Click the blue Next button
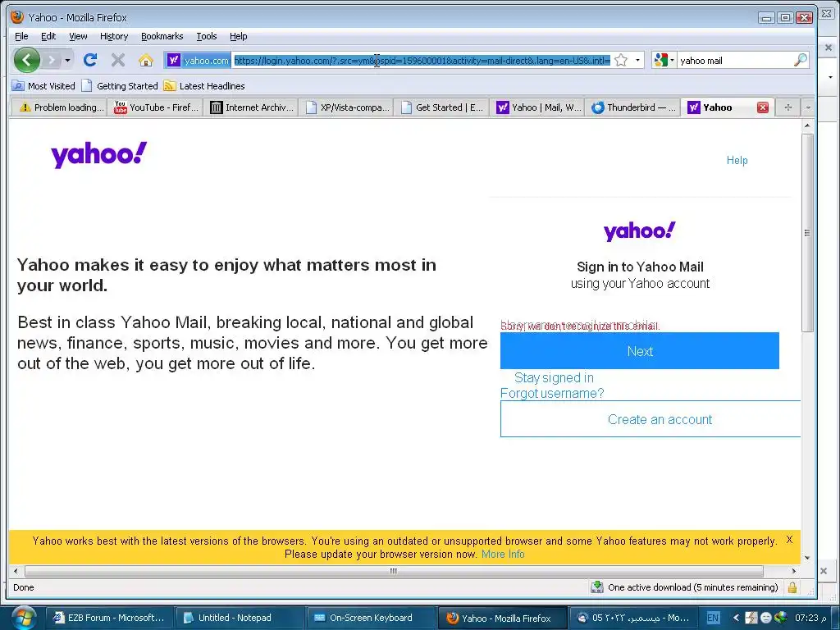 [640, 351]
